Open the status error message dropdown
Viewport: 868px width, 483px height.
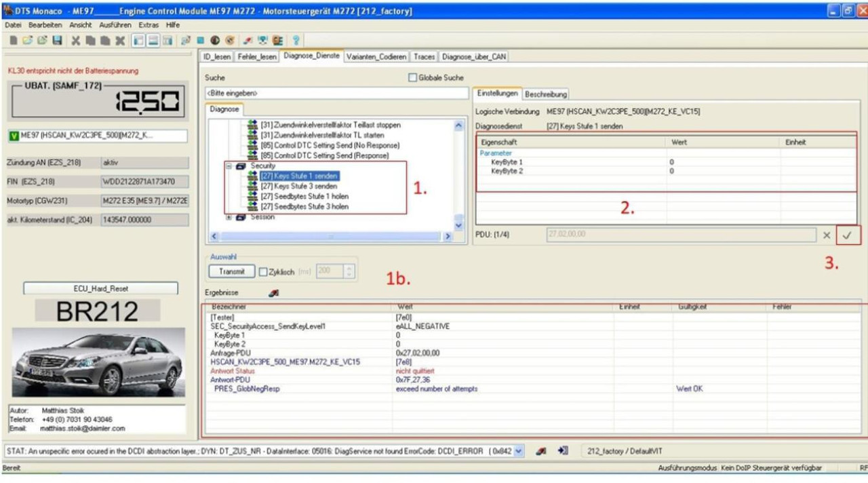pyautogui.click(x=519, y=450)
